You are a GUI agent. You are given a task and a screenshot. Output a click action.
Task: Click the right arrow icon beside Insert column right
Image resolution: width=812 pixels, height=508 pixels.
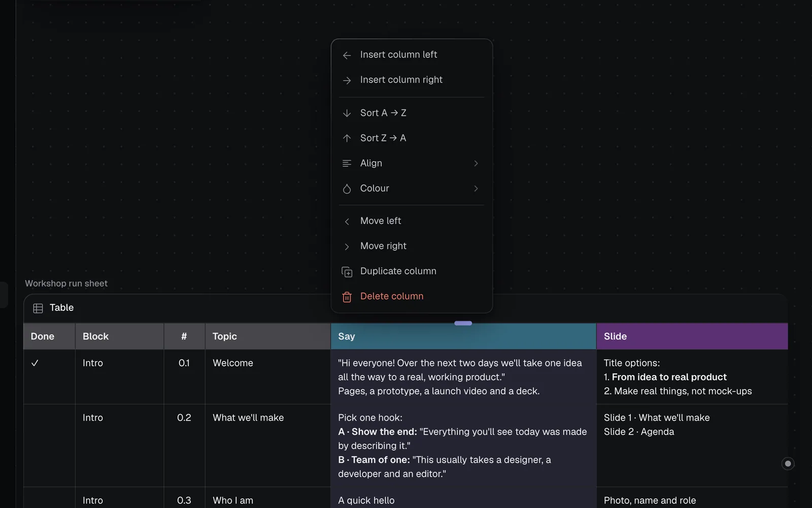tap(347, 80)
